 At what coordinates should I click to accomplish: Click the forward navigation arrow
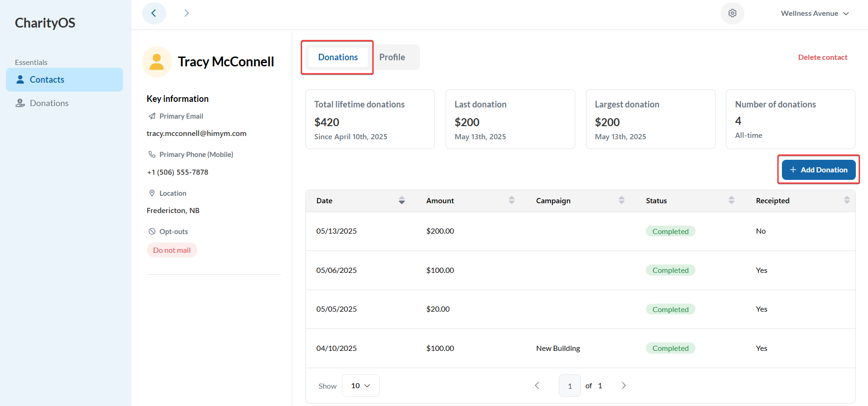click(187, 13)
